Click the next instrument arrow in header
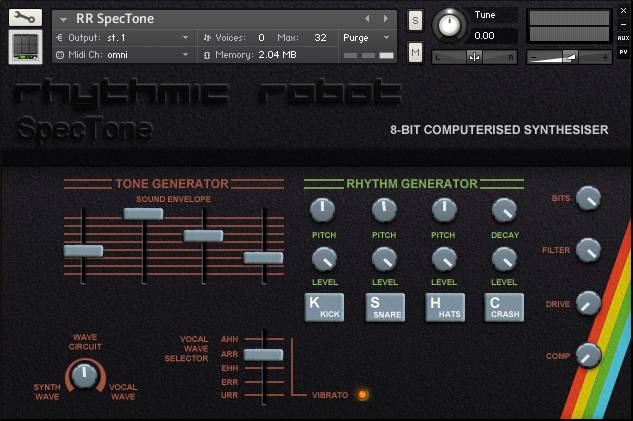The width and height of the screenshot is (633, 421). click(x=386, y=18)
